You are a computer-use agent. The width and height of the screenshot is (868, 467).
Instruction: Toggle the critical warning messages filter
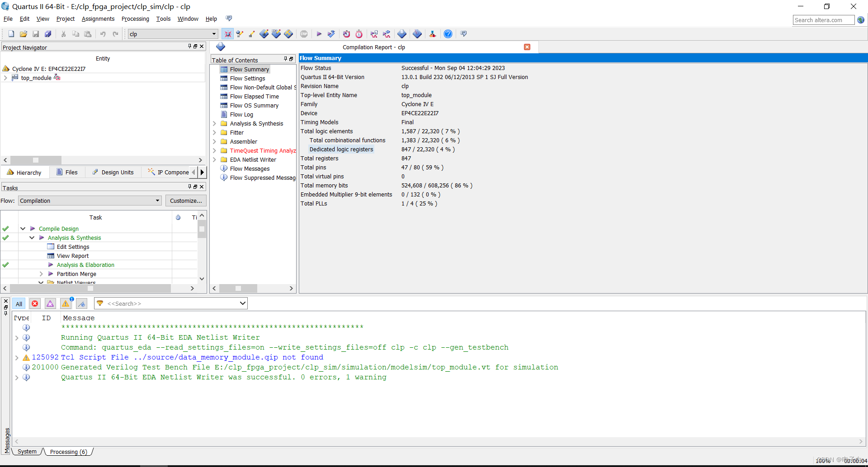point(50,304)
